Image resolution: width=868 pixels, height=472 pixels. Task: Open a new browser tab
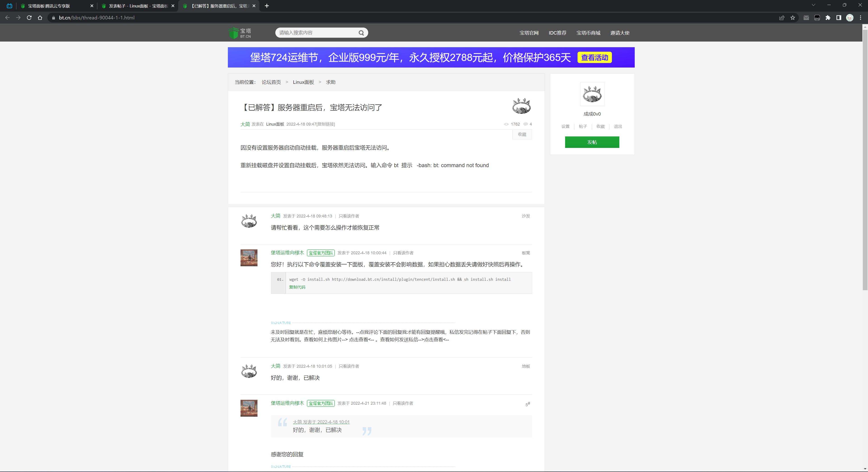(267, 6)
